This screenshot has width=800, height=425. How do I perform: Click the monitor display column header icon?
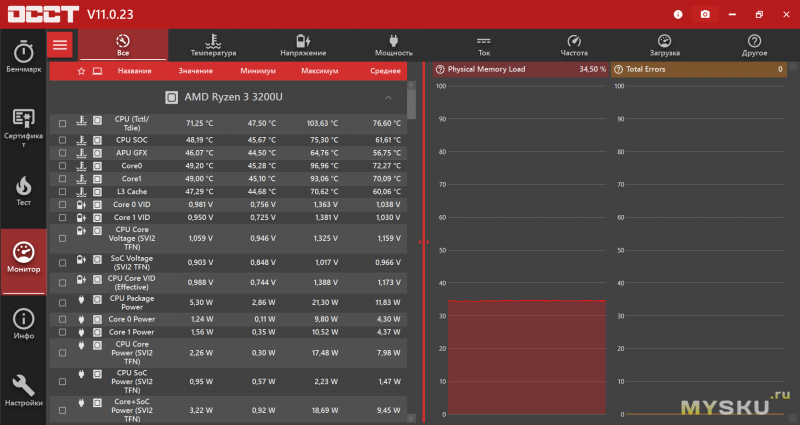(97, 71)
